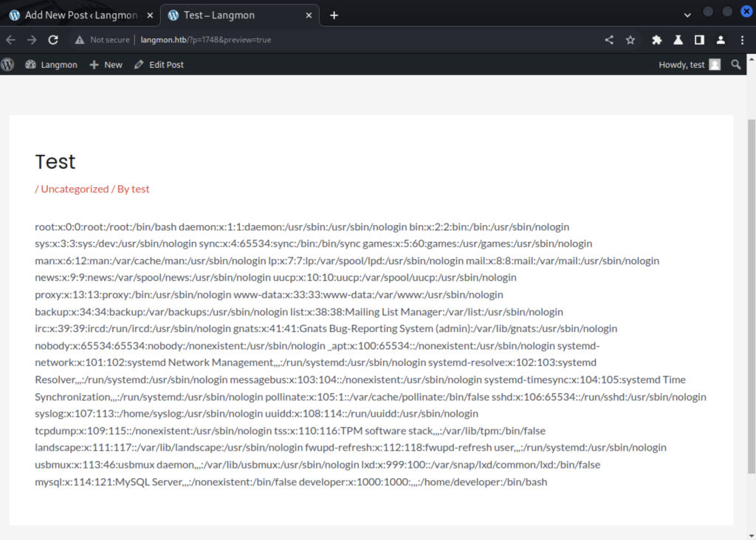Close the Test – Langmon tab
Screen dimensions: 756x540
point(309,15)
